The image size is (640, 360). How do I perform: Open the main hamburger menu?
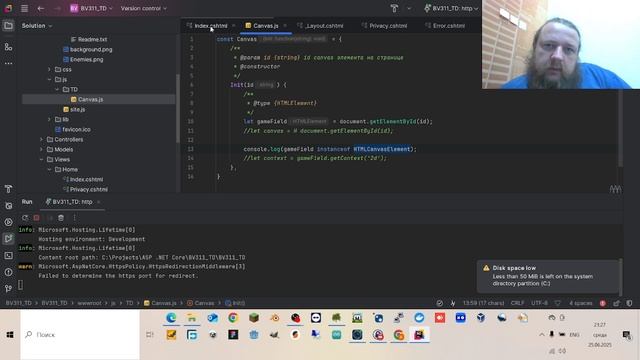24,8
